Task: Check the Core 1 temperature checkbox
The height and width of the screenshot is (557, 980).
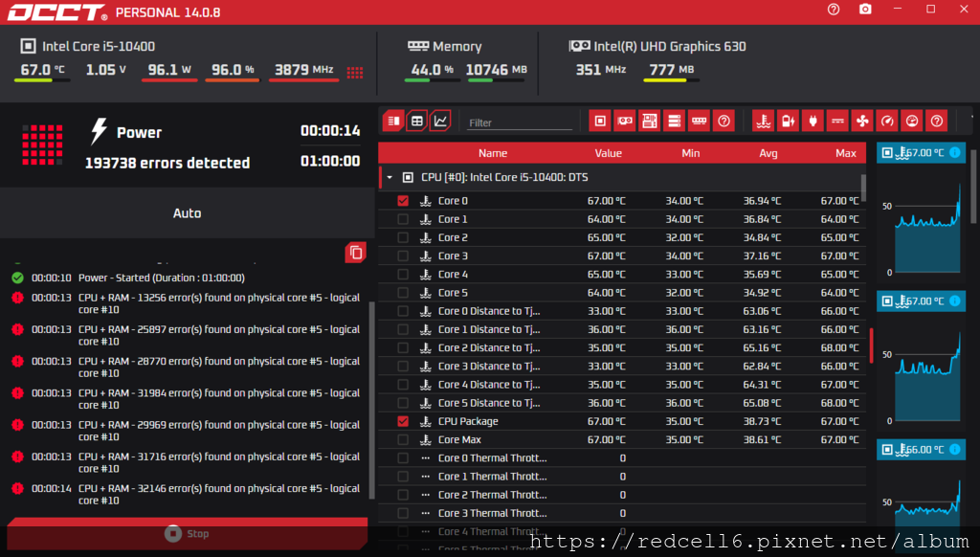Action: [x=403, y=219]
